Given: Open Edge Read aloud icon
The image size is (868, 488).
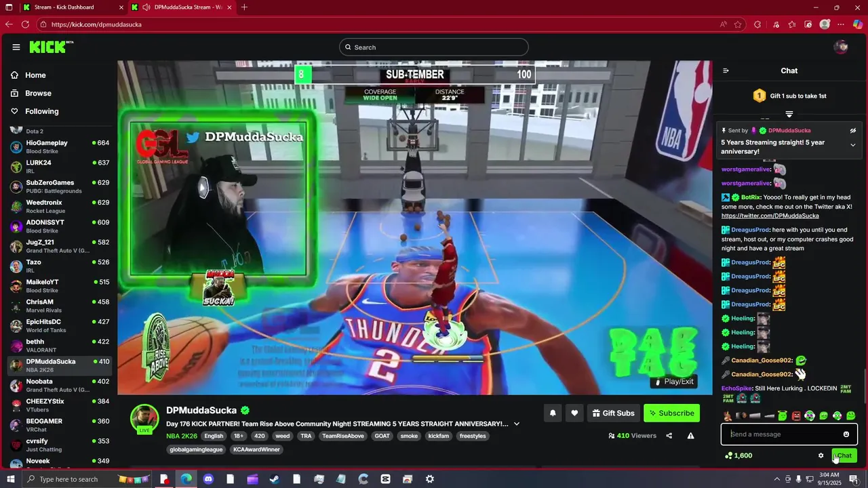Looking at the screenshot, I should point(724,24).
